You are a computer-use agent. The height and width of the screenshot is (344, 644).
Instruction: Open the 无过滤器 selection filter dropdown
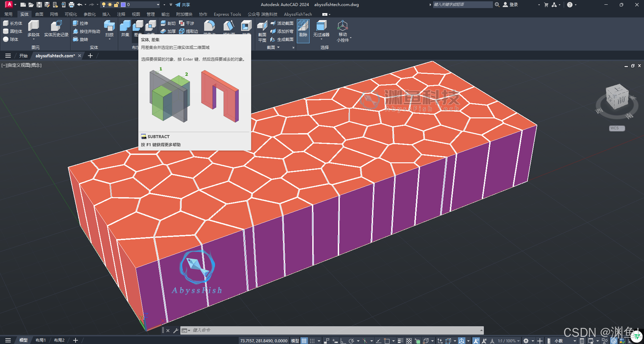pos(321,39)
